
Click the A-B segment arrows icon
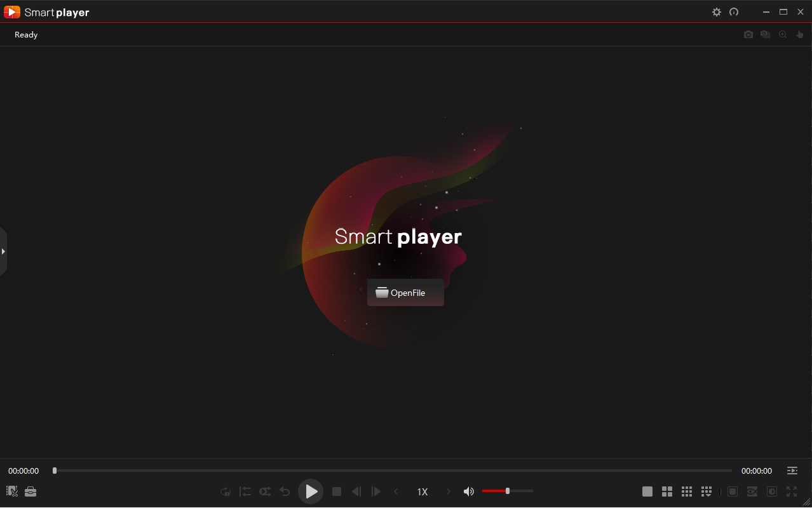(245, 491)
